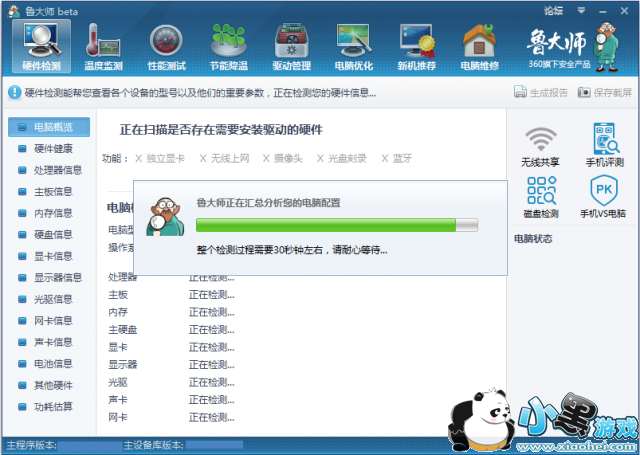Open 无线共享 wireless sharing tool
This screenshot has width=640, height=455.
tap(540, 146)
